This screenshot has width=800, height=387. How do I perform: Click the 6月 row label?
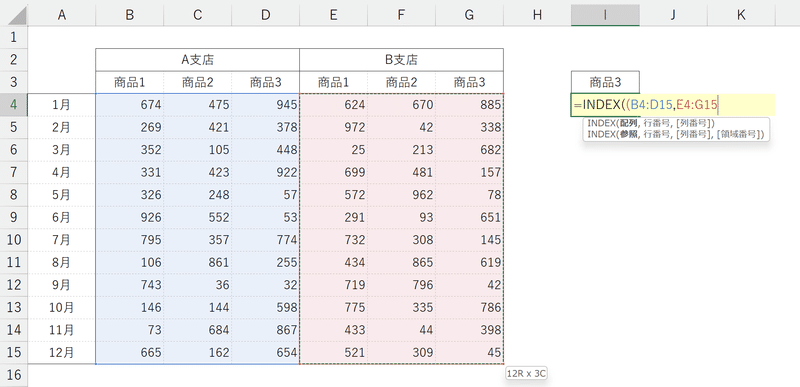pos(62,217)
